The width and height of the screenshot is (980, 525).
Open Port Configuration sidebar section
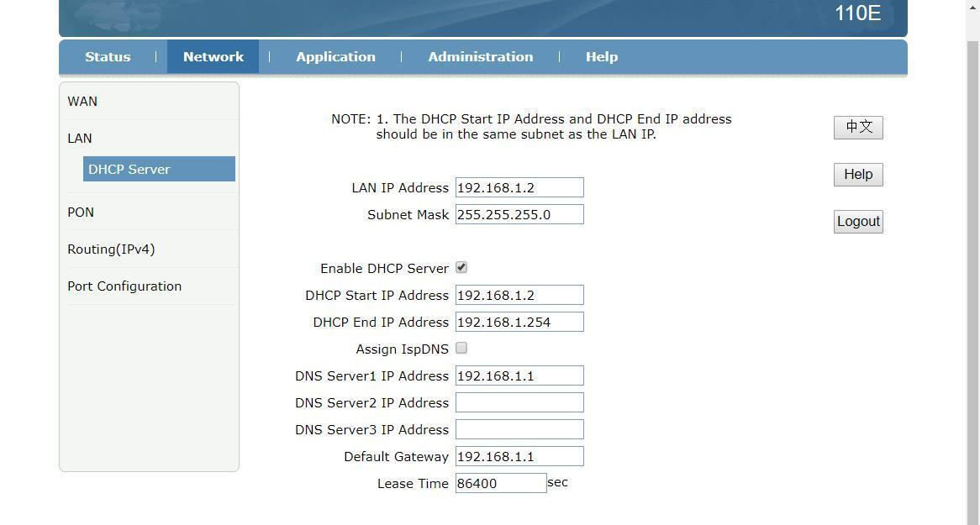124,286
